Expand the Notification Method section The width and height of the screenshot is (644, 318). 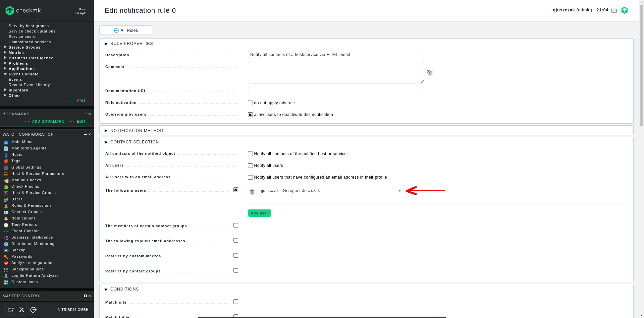[x=137, y=131]
